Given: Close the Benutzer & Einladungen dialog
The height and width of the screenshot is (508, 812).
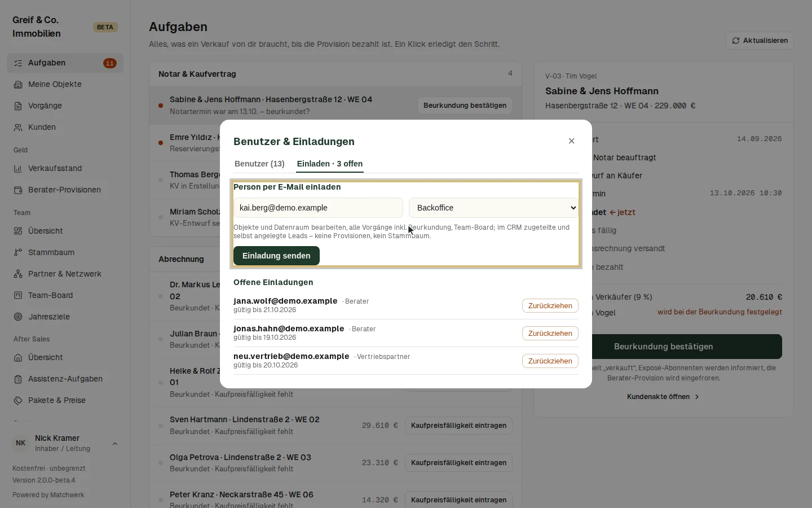Looking at the screenshot, I should pyautogui.click(x=571, y=141).
